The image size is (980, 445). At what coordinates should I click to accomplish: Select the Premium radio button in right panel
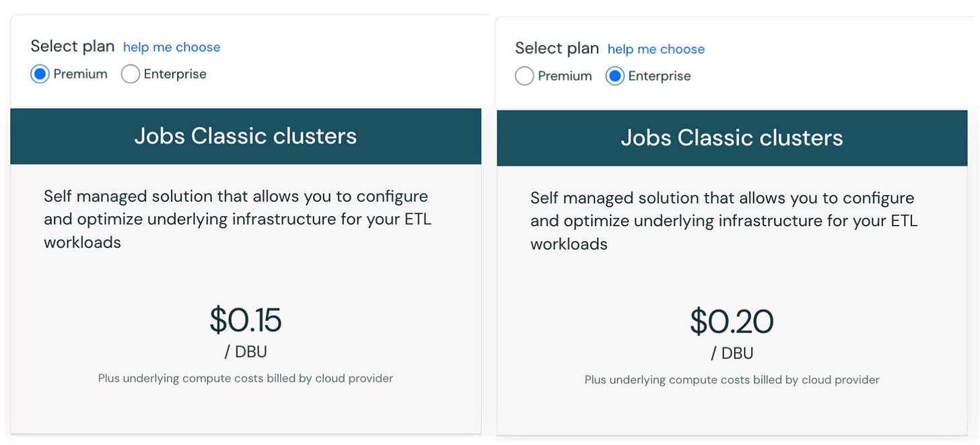(524, 76)
